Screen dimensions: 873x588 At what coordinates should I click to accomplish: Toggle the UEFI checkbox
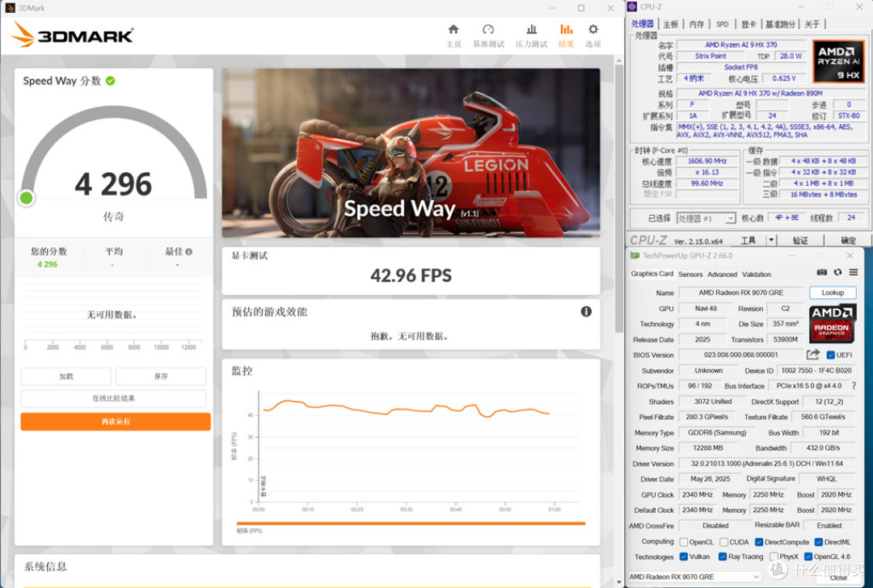[830, 355]
